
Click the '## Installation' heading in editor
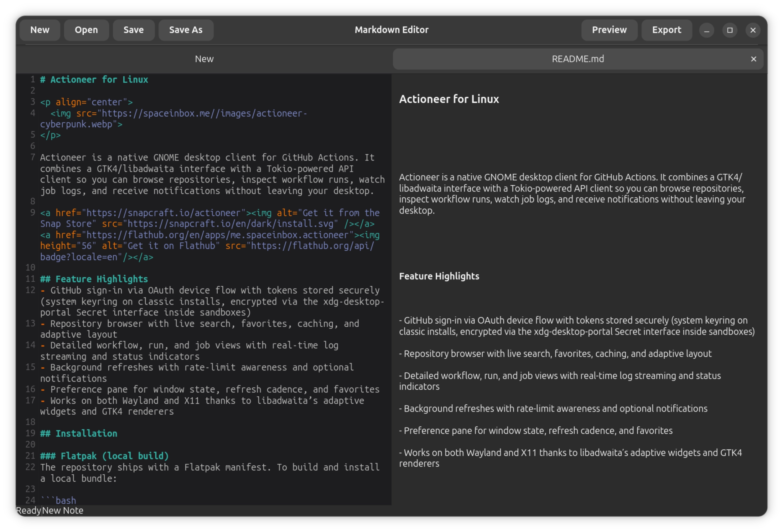pos(79,434)
